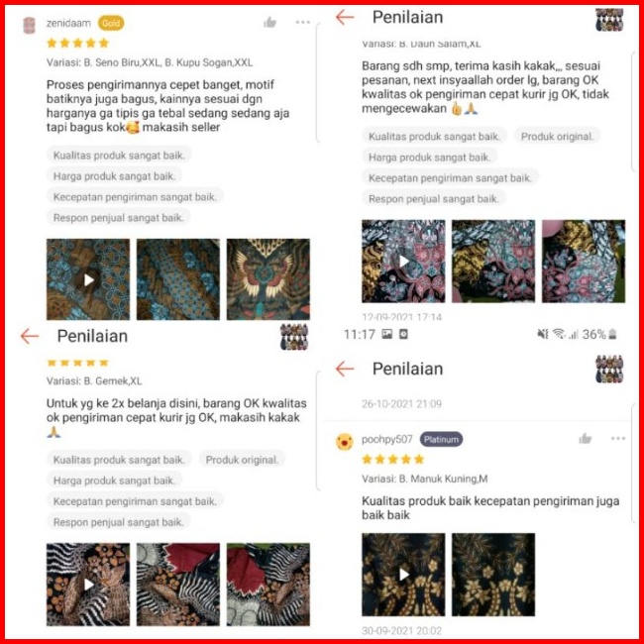The image size is (644, 644).
Task: Open more options on zenidaam's review
Action: pyautogui.click(x=303, y=22)
